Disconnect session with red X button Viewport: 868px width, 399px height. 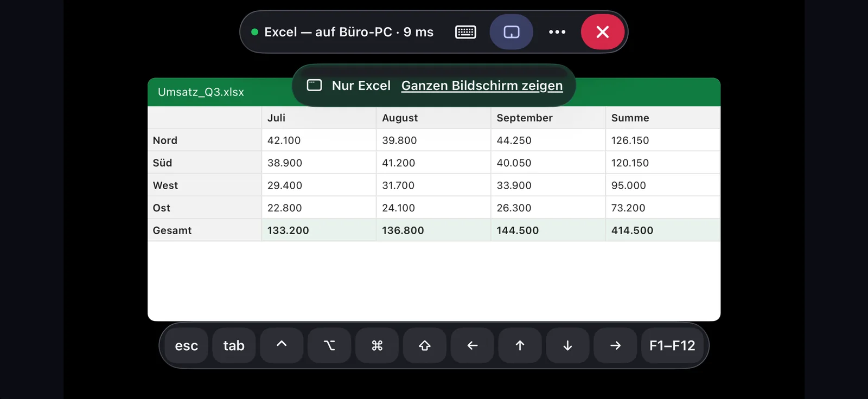tap(602, 32)
